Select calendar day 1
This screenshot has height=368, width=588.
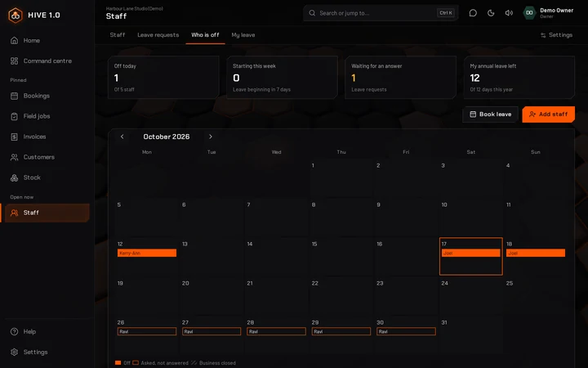pos(341,179)
